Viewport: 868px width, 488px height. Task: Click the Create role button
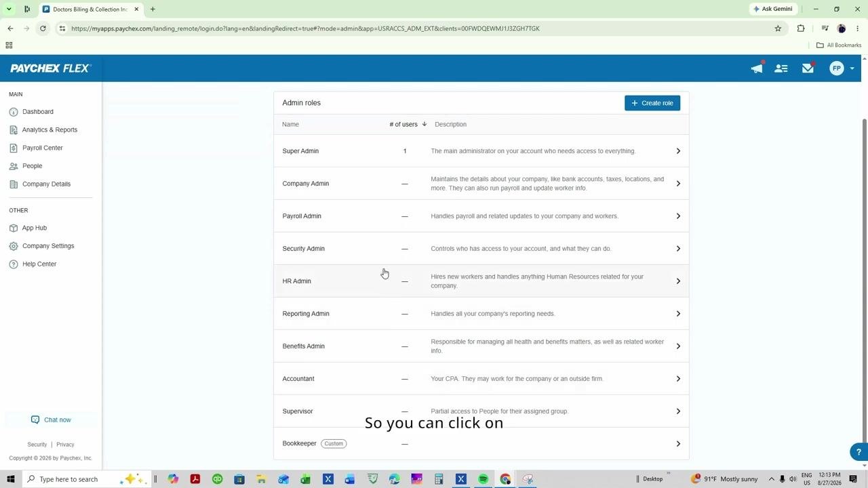click(652, 103)
